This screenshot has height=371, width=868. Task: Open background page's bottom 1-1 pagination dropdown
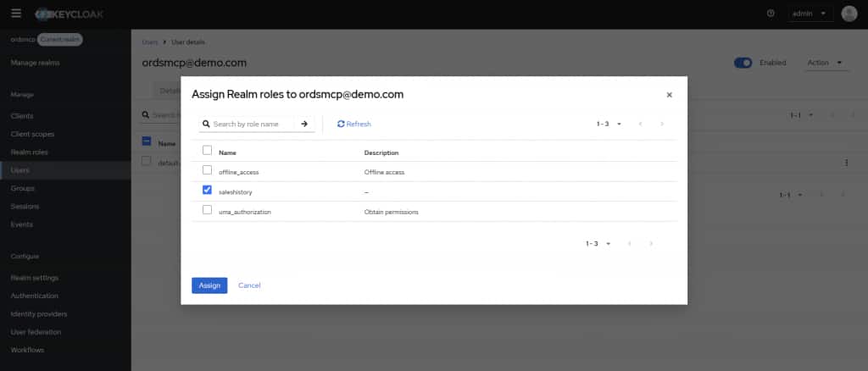click(791, 195)
